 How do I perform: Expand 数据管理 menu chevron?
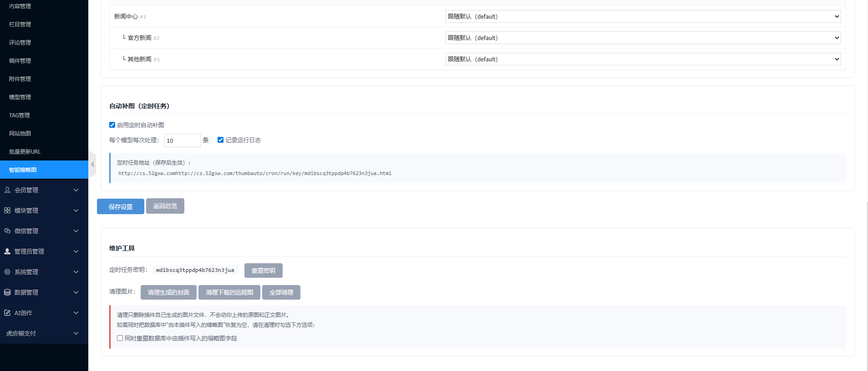[76, 292]
